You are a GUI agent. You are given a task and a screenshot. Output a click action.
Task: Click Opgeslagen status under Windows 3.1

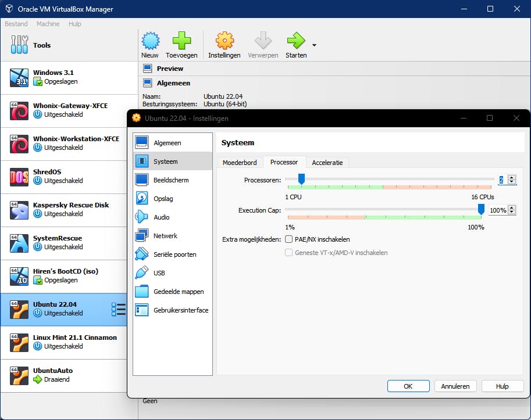[x=61, y=81]
